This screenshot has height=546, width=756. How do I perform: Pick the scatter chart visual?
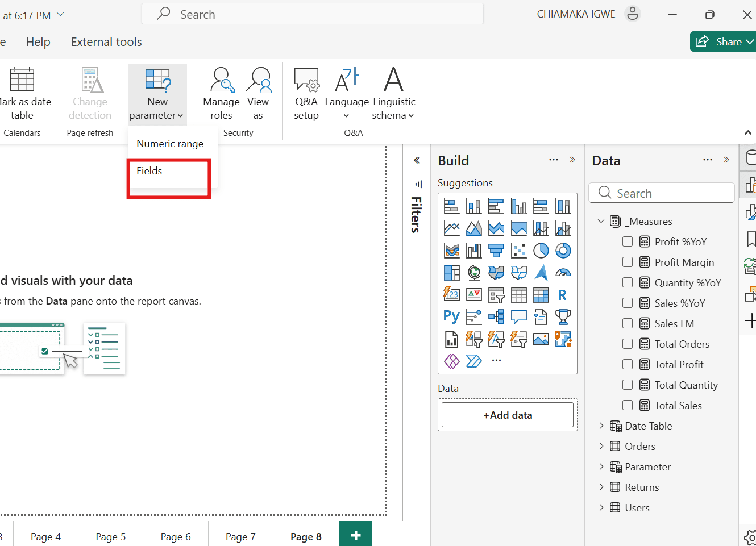coord(518,251)
